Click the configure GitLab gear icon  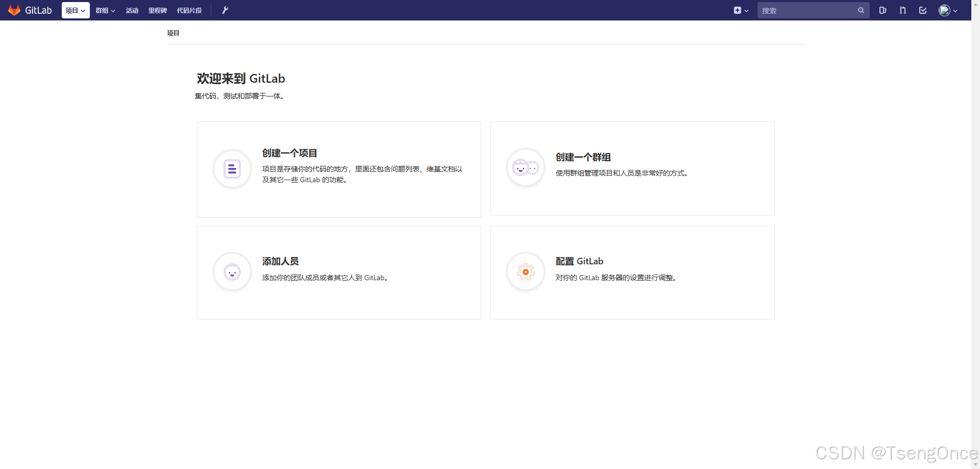tap(526, 272)
